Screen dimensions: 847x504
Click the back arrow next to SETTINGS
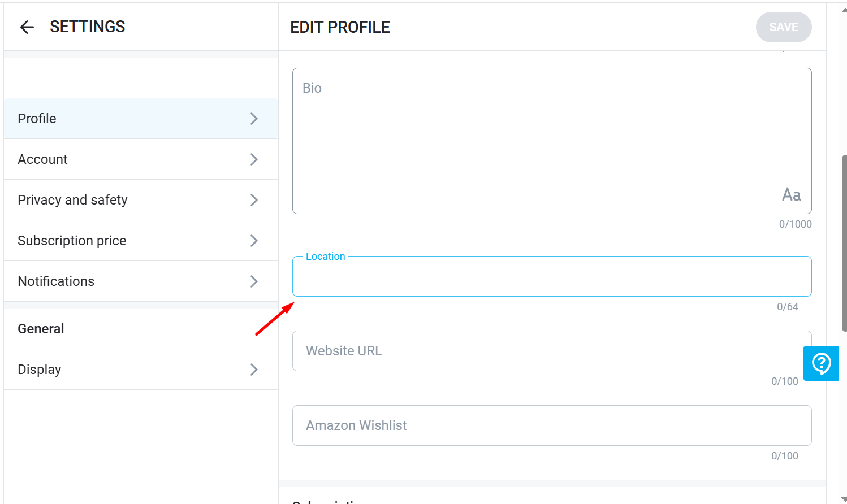pyautogui.click(x=27, y=27)
